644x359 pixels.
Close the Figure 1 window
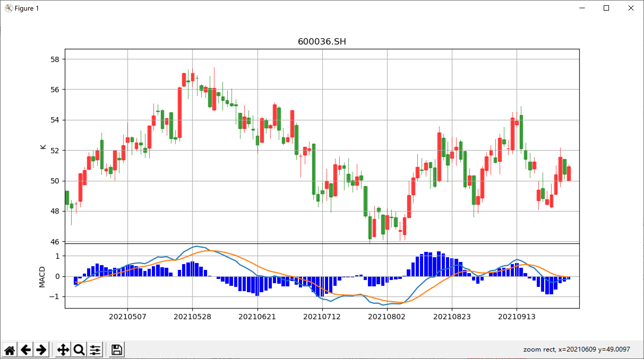point(631,8)
